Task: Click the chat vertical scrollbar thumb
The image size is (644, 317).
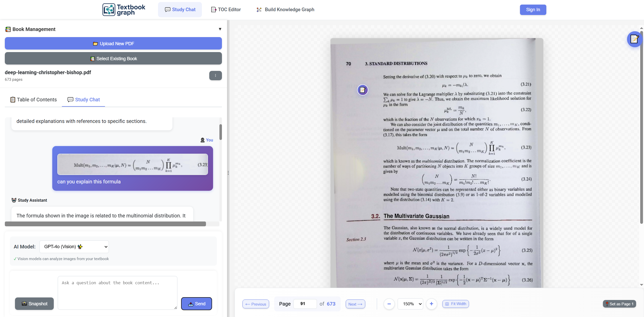Action: [221, 132]
